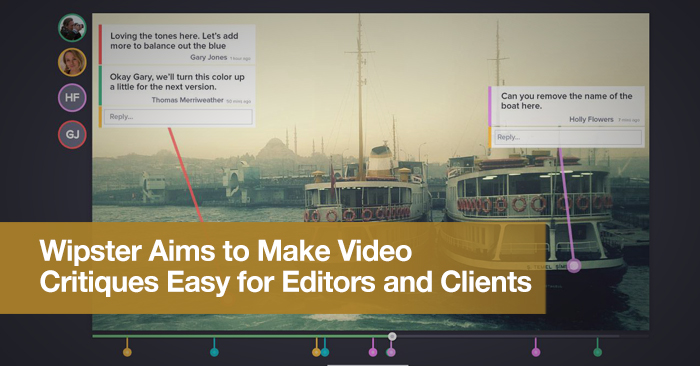Jump to first teal timeline marker
Image resolution: width=700 pixels, height=366 pixels.
[214, 352]
